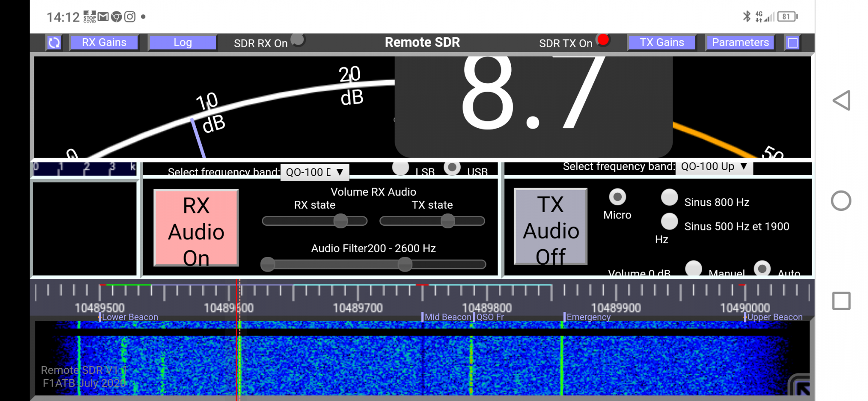
Task: Open the QO-100 Up frequency band dropdown
Action: pos(713,166)
